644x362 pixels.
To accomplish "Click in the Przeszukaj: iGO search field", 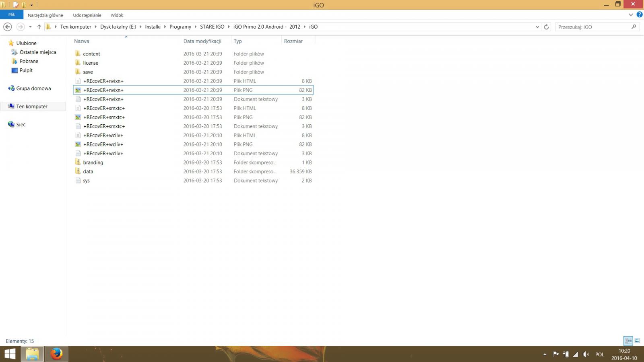I will 594,27.
